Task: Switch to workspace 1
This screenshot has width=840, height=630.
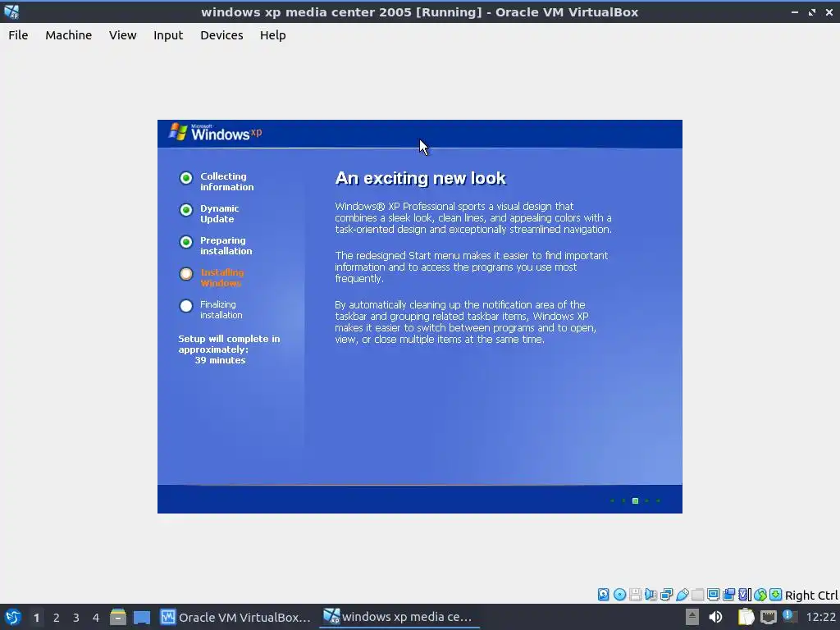Action: point(36,618)
